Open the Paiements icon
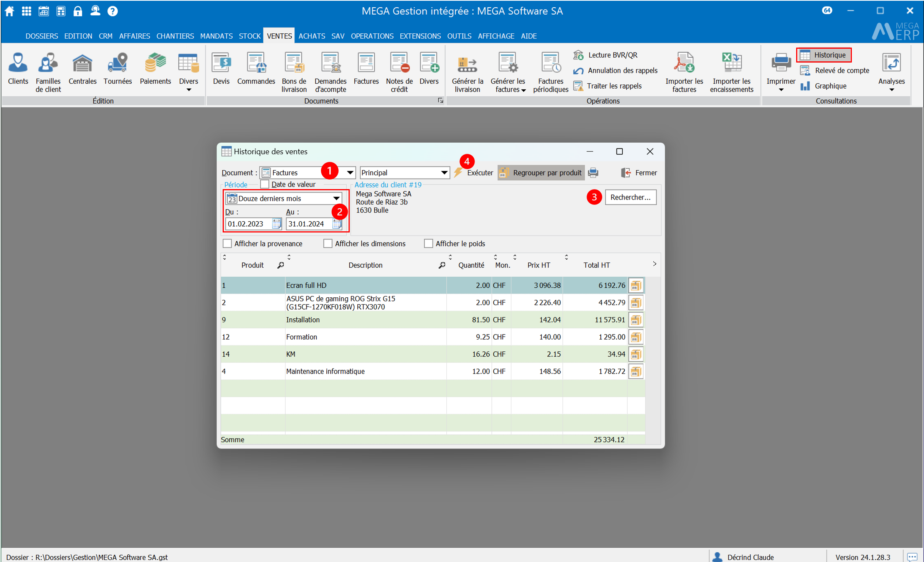This screenshot has width=924, height=562. coord(155,69)
